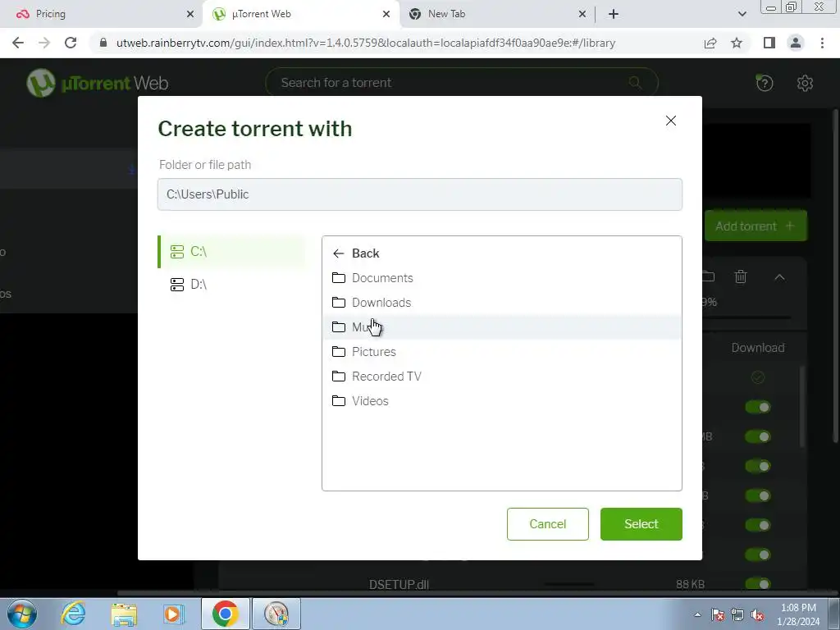This screenshot has height=630, width=840.
Task: Click the Cancel button
Action: [547, 524]
